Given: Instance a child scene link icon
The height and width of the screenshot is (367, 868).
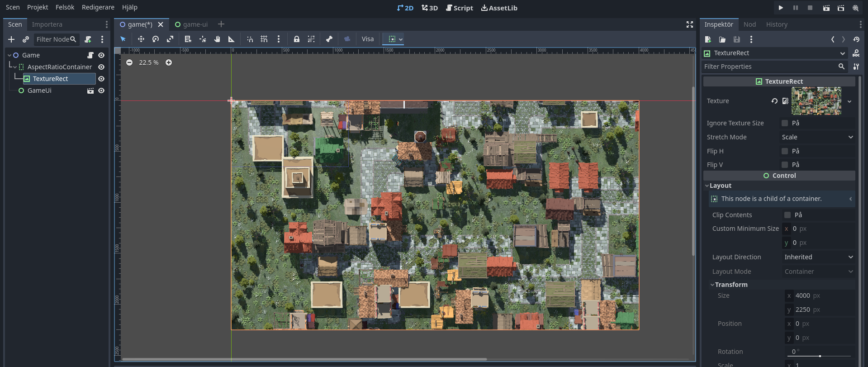Looking at the screenshot, I should tap(26, 39).
